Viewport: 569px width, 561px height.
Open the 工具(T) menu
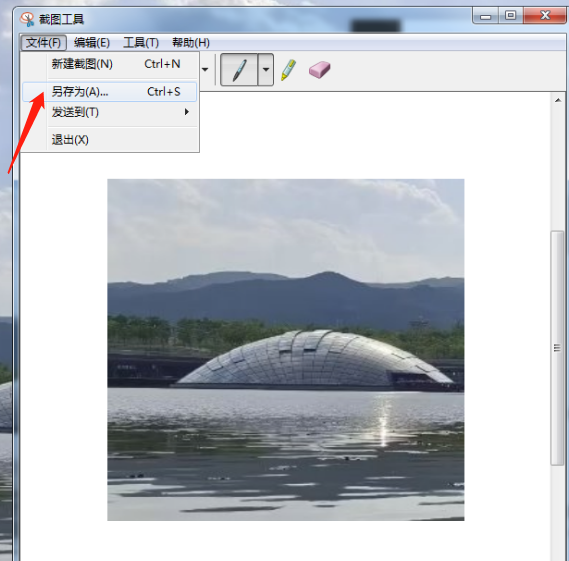click(x=141, y=43)
